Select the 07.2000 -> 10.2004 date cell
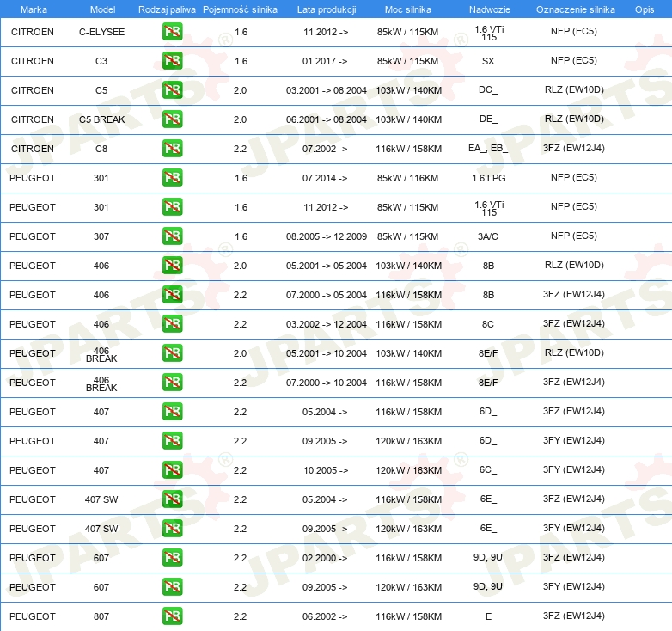The image size is (672, 631). point(327,383)
